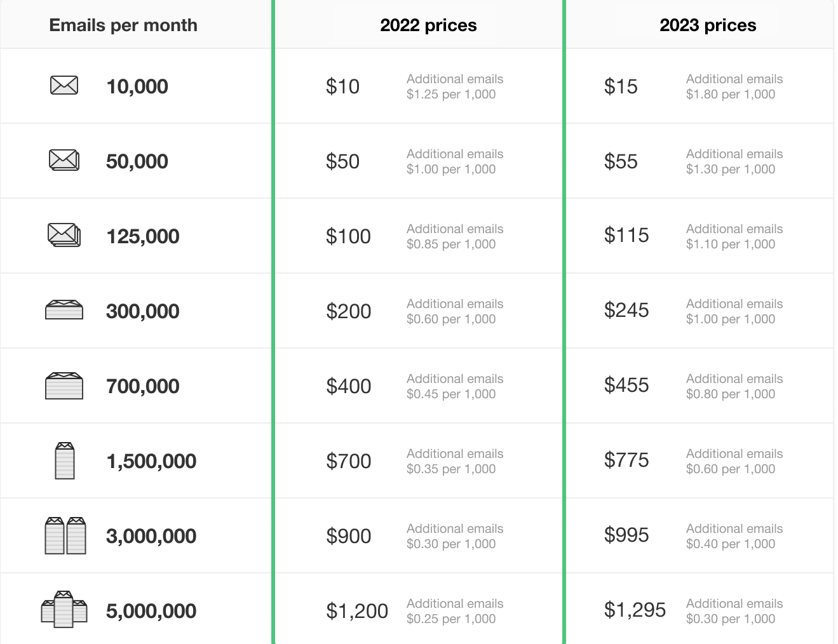The height and width of the screenshot is (644, 838).
Task: Click the $15 price in 2023 column
Action: 621,86
